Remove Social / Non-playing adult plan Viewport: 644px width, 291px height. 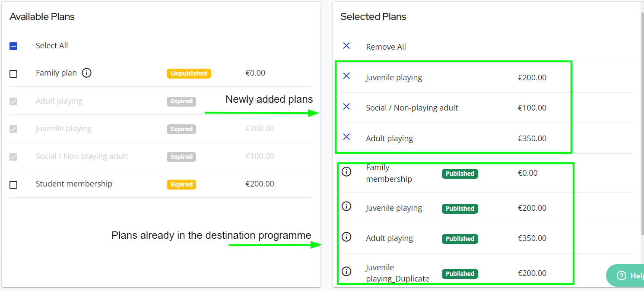pos(346,106)
